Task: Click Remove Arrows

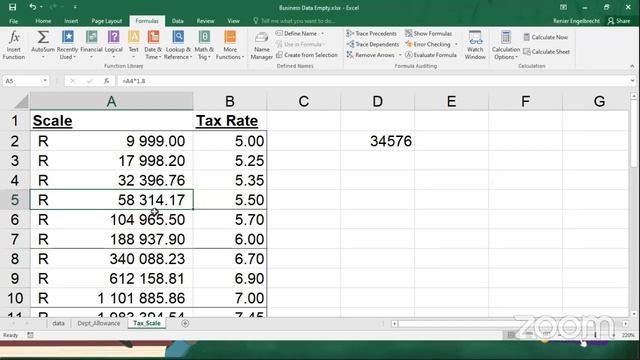Action: coord(371,55)
